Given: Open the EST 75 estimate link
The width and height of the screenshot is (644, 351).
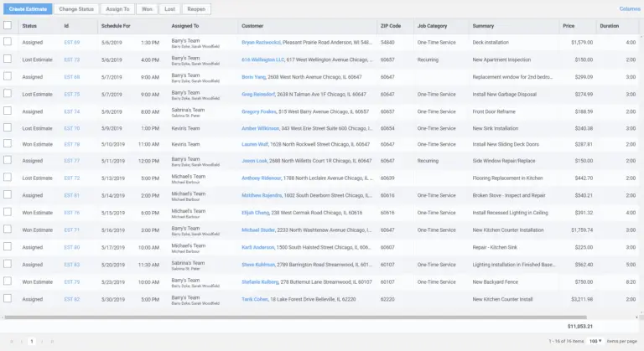Looking at the screenshot, I should pyautogui.click(x=72, y=94).
